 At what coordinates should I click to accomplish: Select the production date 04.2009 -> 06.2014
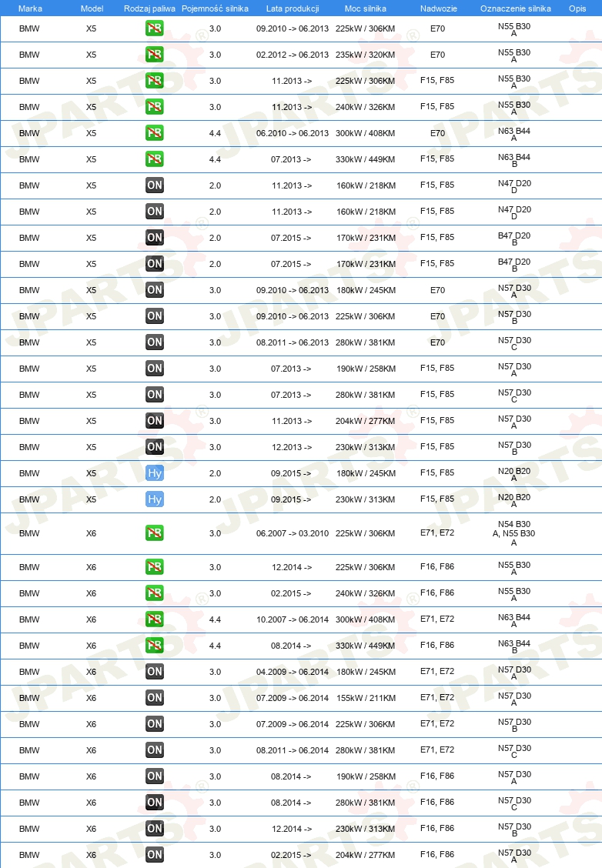coord(293,672)
